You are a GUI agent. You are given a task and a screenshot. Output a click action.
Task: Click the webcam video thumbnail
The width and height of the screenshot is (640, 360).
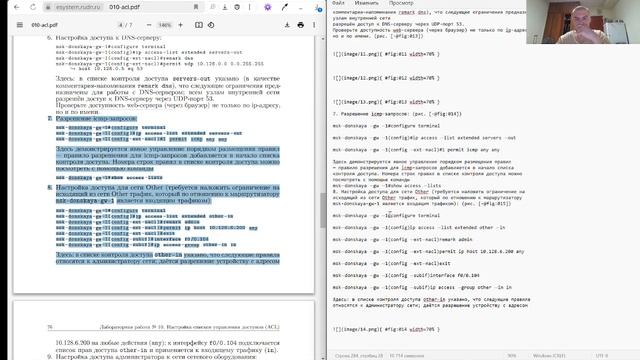click(x=583, y=22)
